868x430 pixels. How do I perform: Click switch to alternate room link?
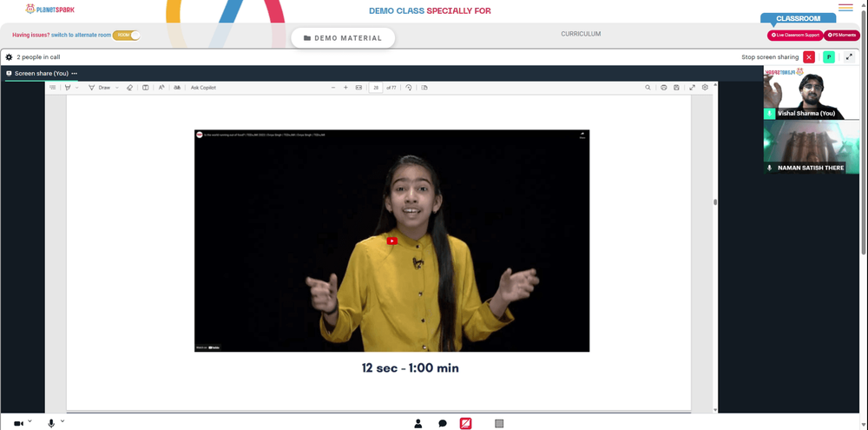pyautogui.click(x=81, y=35)
